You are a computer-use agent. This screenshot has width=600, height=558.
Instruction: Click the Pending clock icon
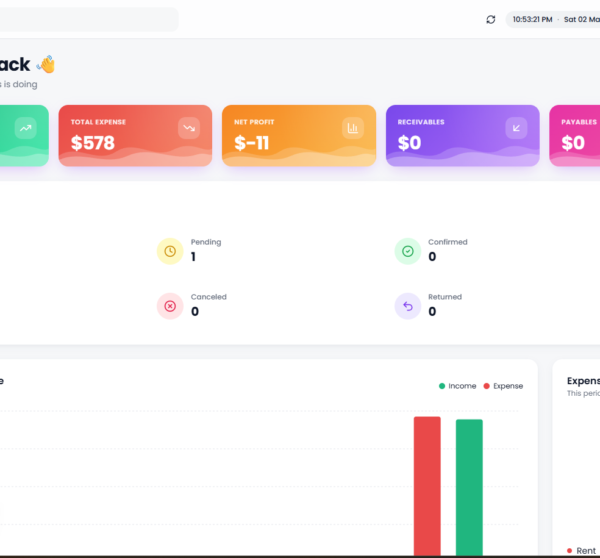(170, 251)
